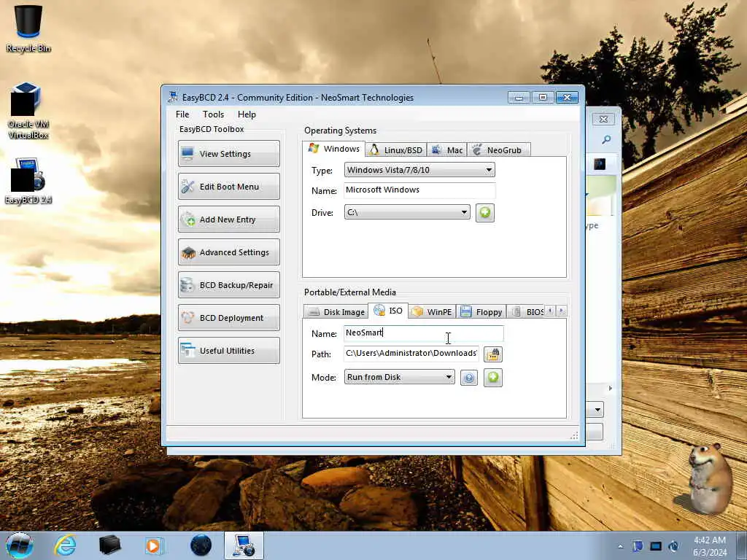747x560 pixels.
Task: Select the EasyBCD 2.4 desktop shortcut
Action: (x=28, y=181)
